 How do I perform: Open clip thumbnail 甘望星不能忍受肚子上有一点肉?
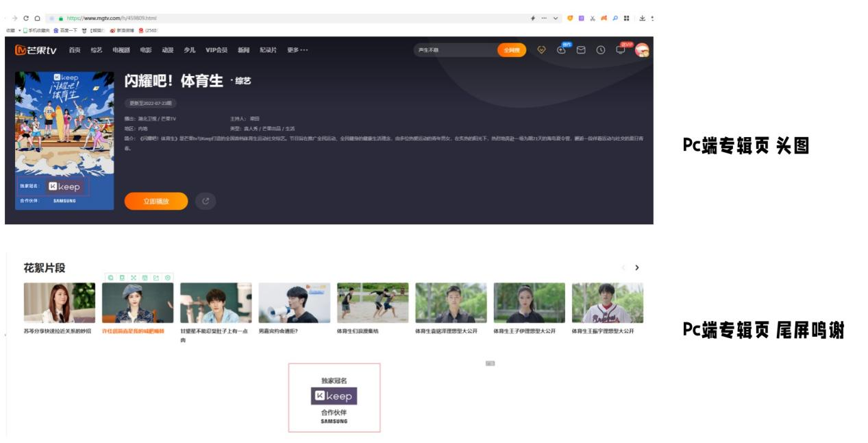(x=216, y=302)
